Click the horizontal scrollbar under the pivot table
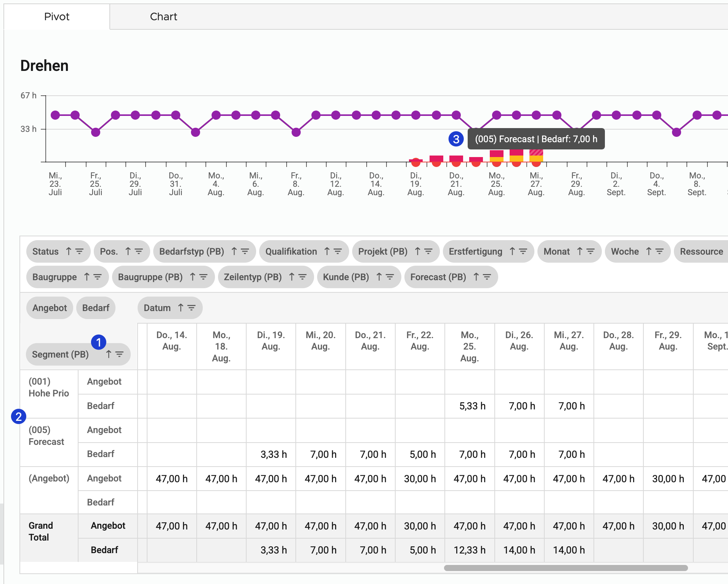 coord(566,568)
